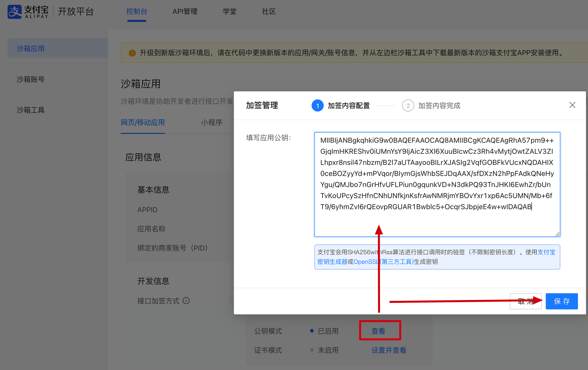Click the Alipay logo icon
Screen dimensions: 588x370
click(15, 12)
